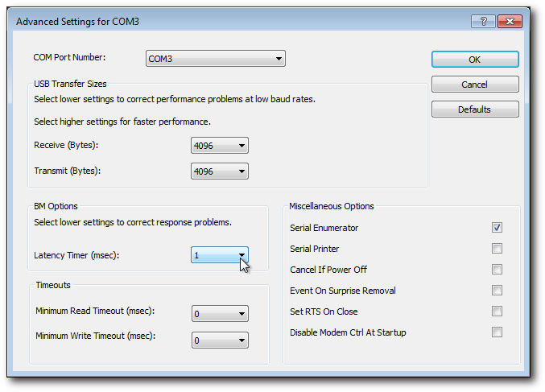Uncheck the Serial Enumerator checkbox
545x392 pixels.
click(498, 228)
